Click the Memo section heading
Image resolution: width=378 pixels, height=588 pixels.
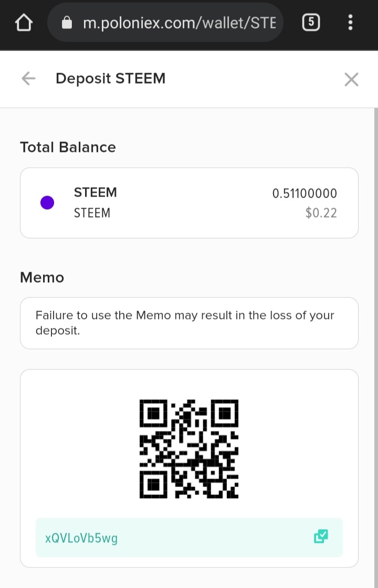pos(42,277)
